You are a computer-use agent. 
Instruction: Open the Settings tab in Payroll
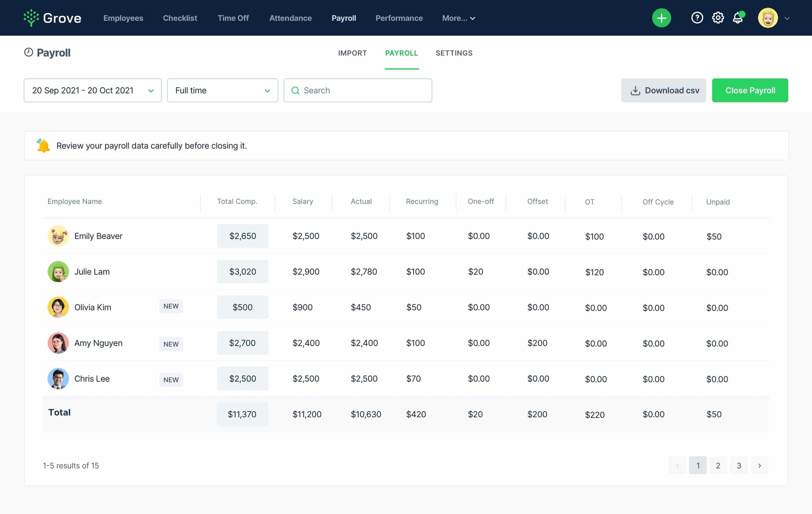point(454,53)
